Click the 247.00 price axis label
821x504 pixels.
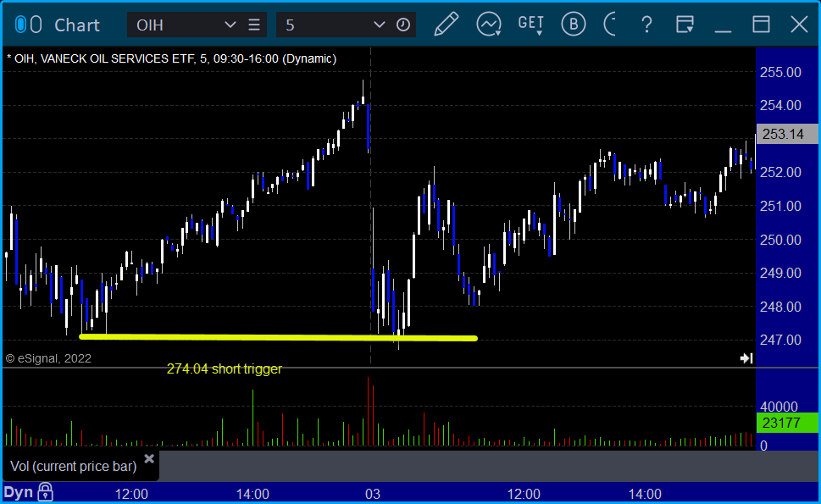(780, 341)
